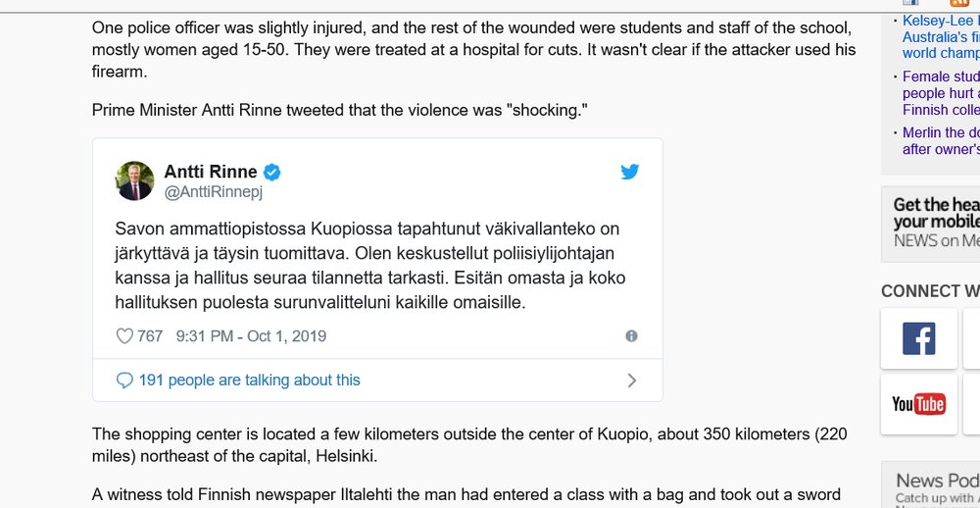Like the tweet via heart icon
Image resolution: width=980 pixels, height=508 pixels.
point(124,336)
